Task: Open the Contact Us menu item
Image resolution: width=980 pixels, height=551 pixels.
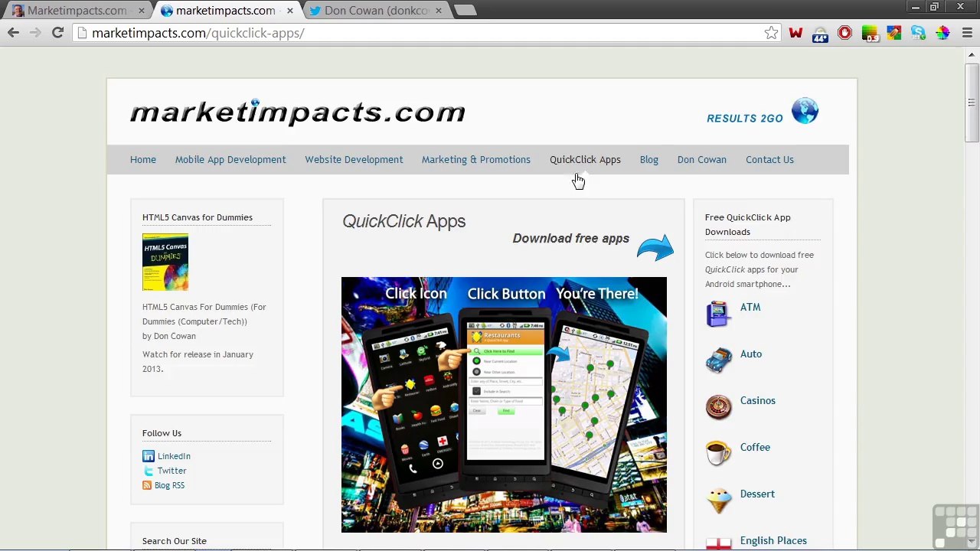Action: pyautogui.click(x=769, y=159)
